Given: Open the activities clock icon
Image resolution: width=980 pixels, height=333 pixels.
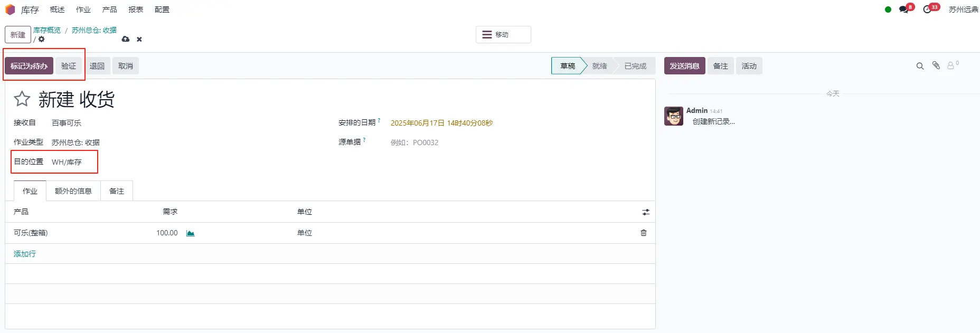Looking at the screenshot, I should 928,9.
